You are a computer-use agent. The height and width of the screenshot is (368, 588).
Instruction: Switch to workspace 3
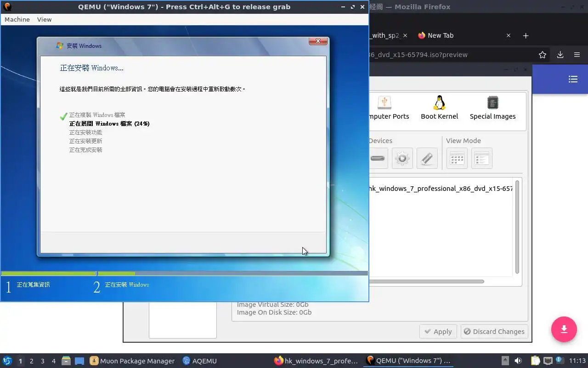[43, 361]
